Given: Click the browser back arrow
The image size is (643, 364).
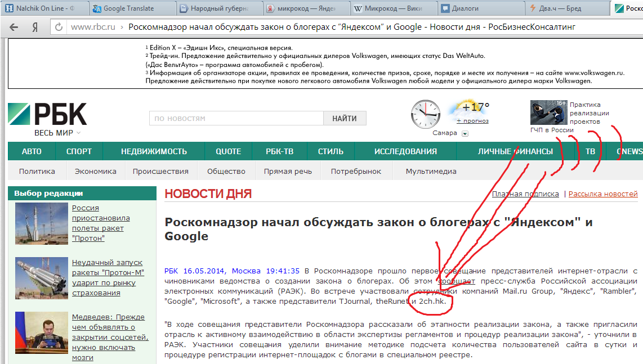Looking at the screenshot, I should 14,27.
